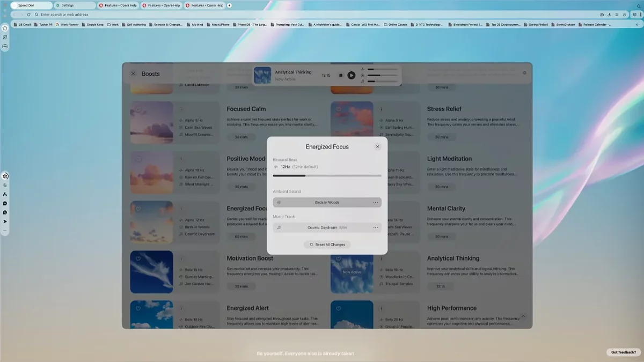
Task: Close the Energized Focus dialog
Action: click(x=377, y=146)
